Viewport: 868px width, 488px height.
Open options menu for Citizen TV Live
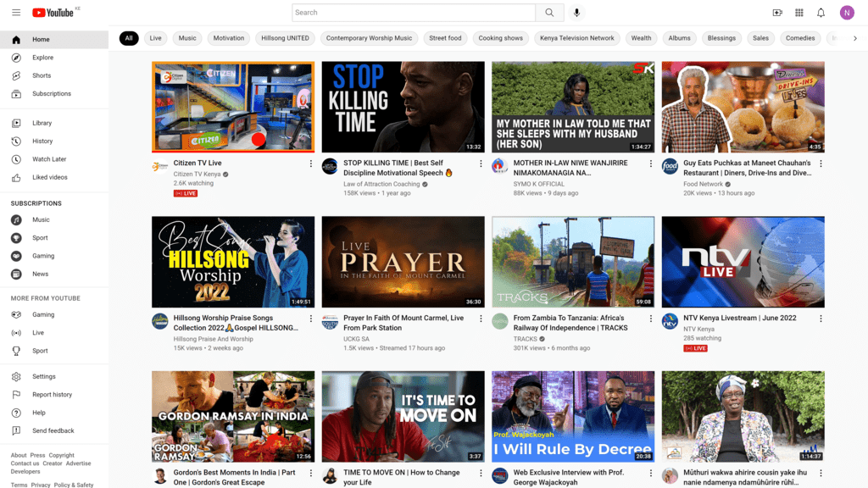[x=310, y=164]
